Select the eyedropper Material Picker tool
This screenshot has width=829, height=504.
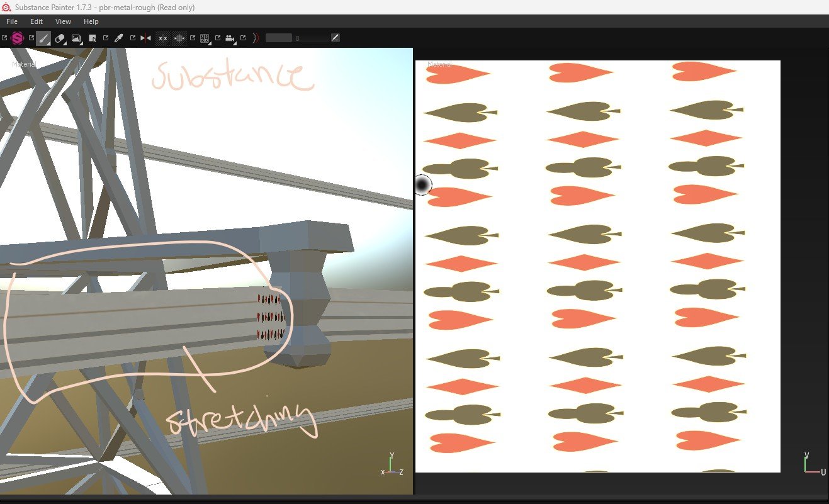tap(118, 38)
